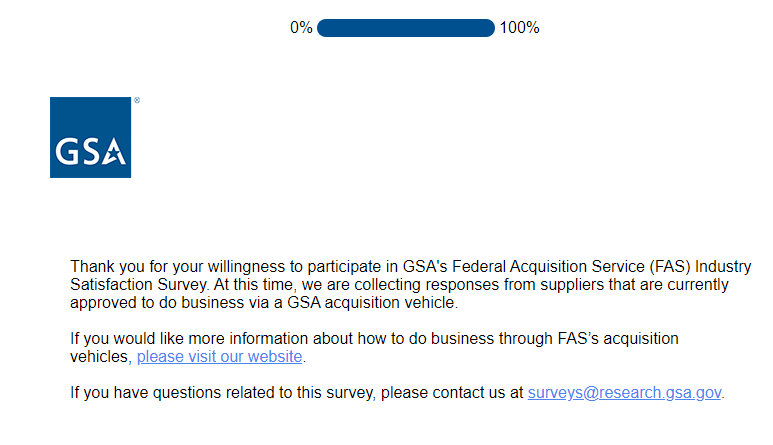Click the letter G in the GSA logo
This screenshot has width=773, height=445.
pyautogui.click(x=66, y=153)
